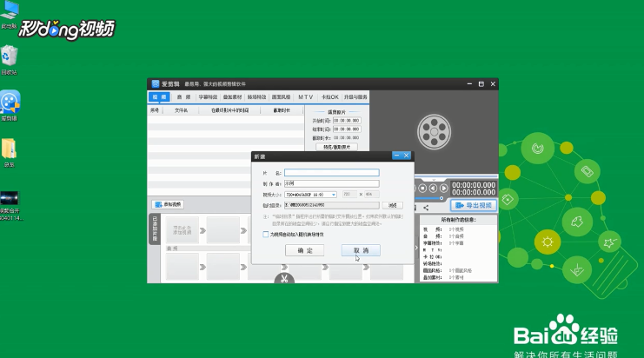Close the 新建 dialog
644x358 pixels.
pos(406,156)
